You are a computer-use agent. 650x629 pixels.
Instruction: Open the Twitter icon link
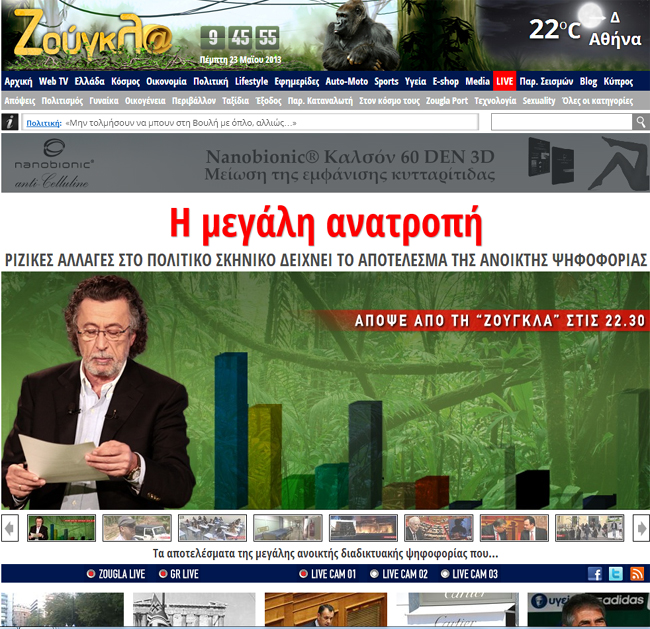pyautogui.click(x=616, y=574)
